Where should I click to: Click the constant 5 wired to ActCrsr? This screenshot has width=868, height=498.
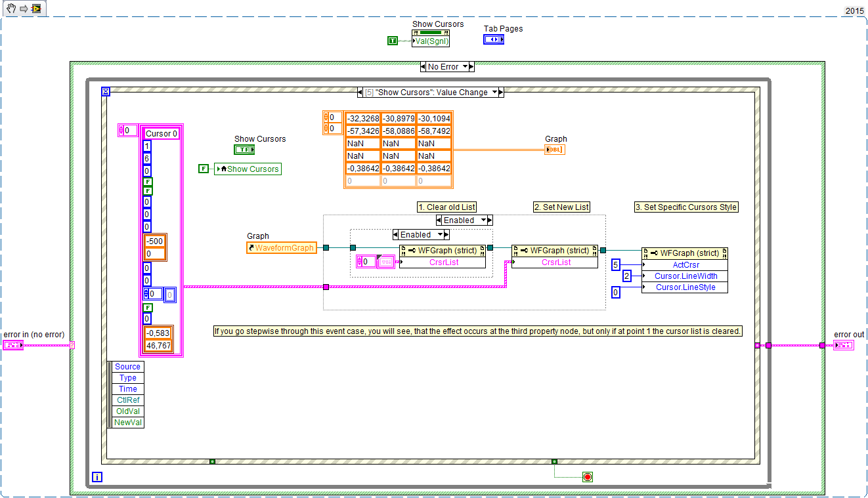(615, 264)
